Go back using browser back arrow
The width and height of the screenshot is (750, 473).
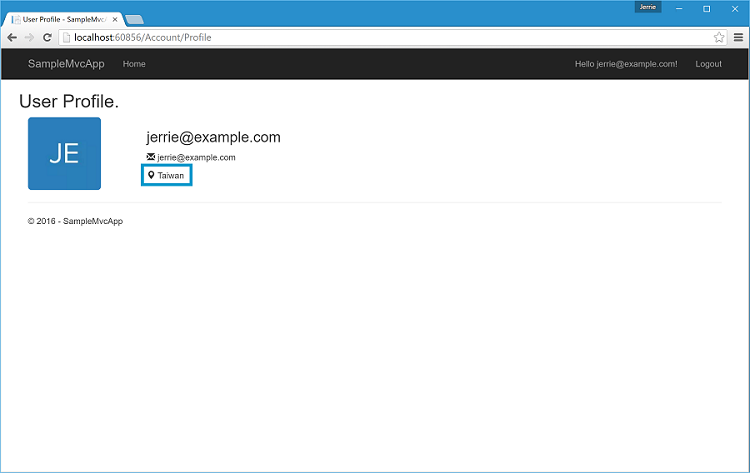[12, 37]
